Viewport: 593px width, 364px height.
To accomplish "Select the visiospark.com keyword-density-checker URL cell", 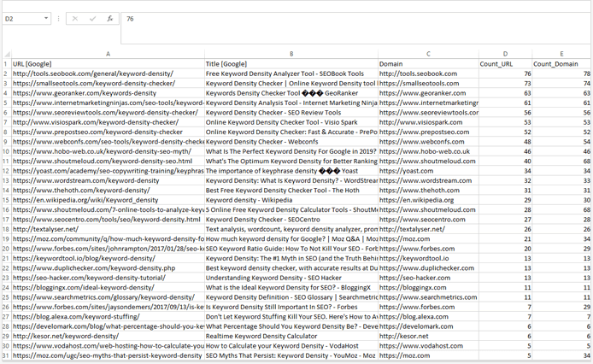I will tap(109, 122).
